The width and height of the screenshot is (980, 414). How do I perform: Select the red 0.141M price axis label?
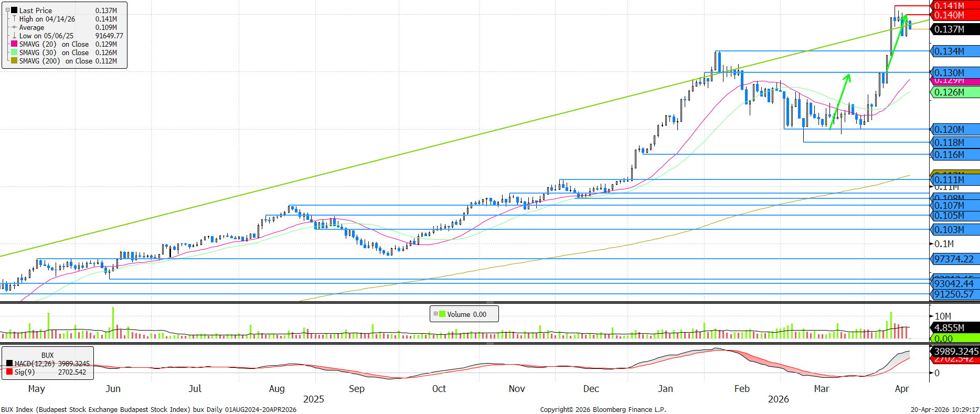click(x=954, y=6)
